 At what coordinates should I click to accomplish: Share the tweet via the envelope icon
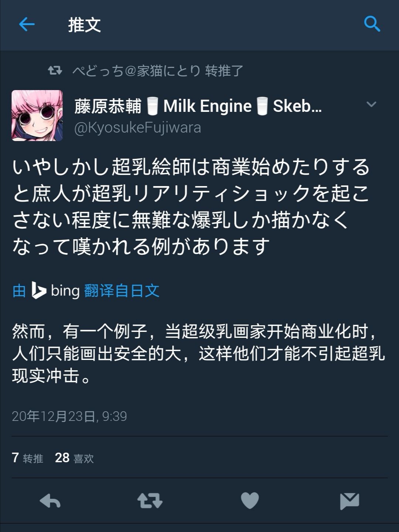349,501
